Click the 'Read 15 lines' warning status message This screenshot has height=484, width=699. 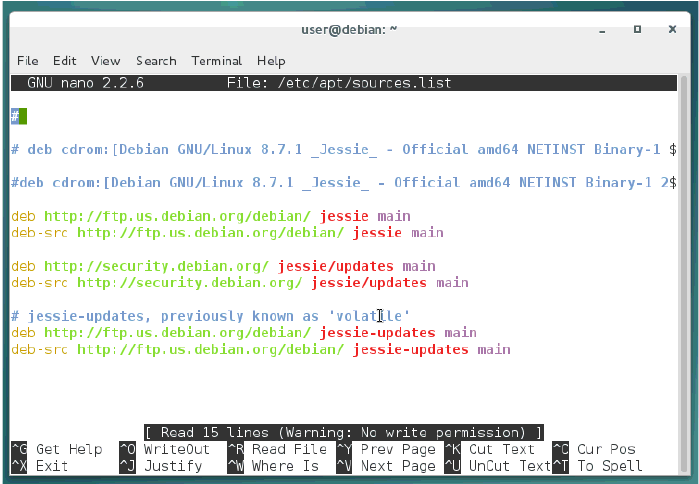pyautogui.click(x=344, y=432)
